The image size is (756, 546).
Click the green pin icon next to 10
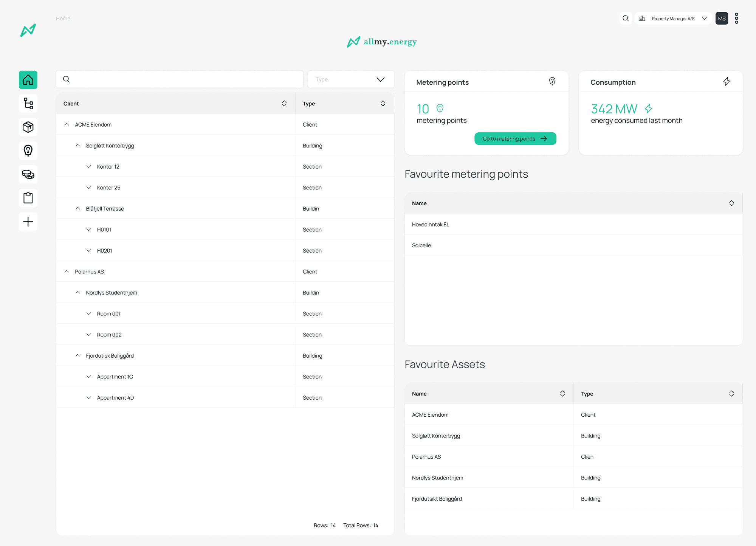(x=440, y=109)
